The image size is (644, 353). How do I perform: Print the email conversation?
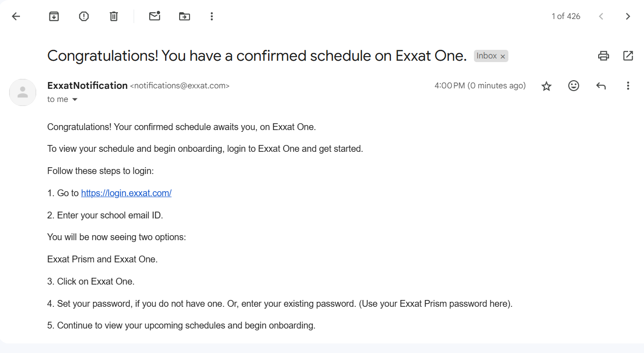click(604, 56)
